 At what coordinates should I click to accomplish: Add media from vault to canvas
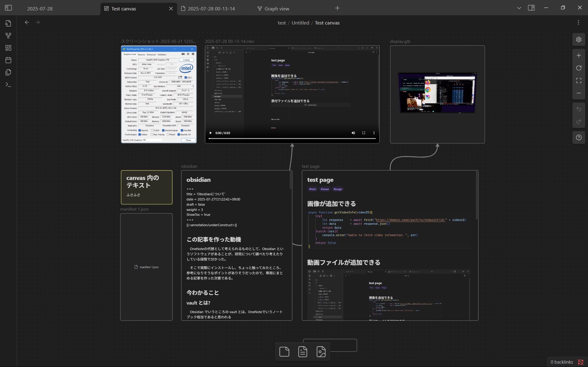pyautogui.click(x=321, y=352)
